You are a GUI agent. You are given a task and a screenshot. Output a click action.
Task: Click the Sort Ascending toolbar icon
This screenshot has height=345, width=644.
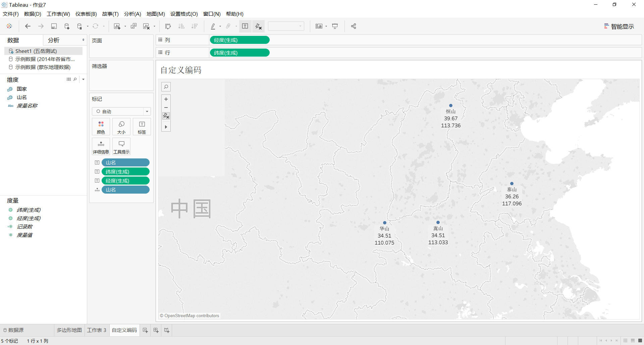point(181,26)
